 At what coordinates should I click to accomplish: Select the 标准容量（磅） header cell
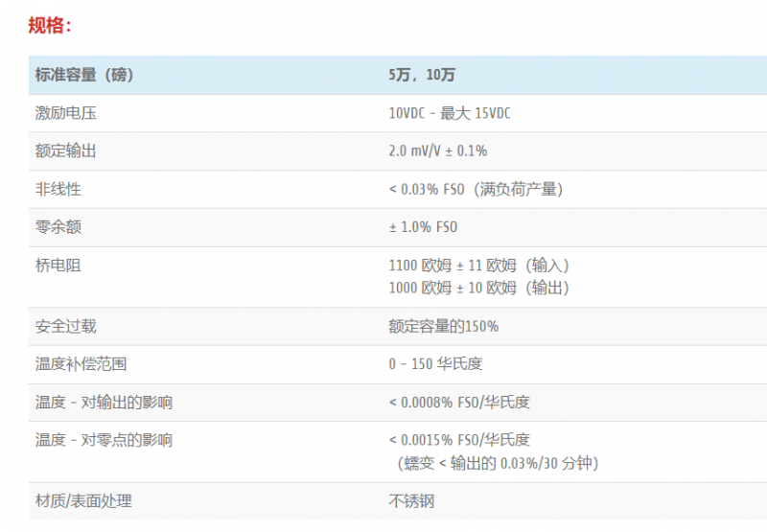click(84, 76)
